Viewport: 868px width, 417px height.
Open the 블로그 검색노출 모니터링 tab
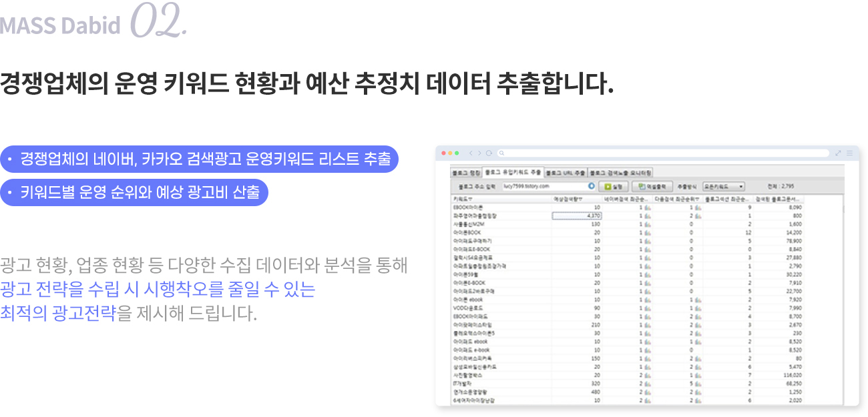(x=620, y=172)
